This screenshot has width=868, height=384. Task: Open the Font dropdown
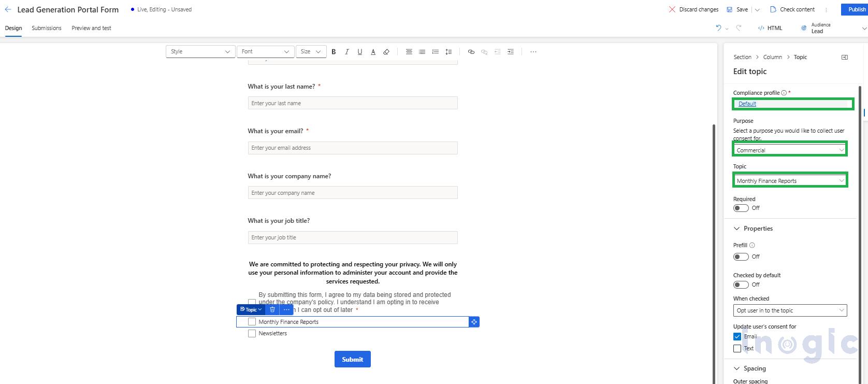(265, 52)
